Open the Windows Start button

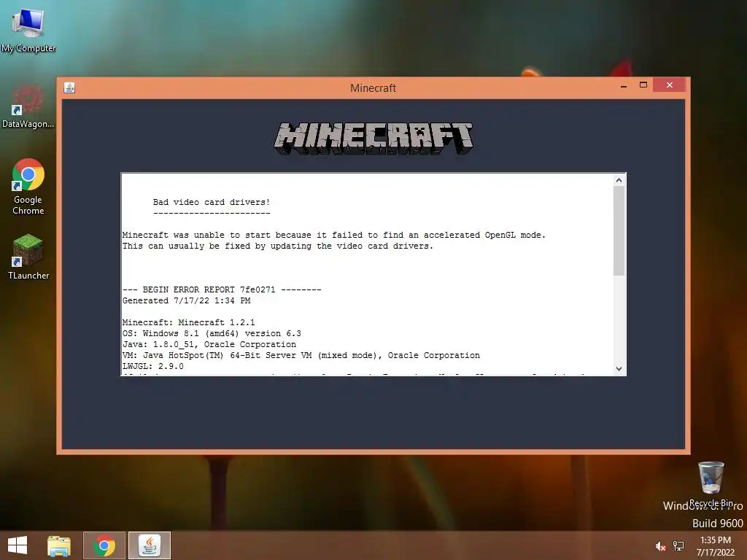click(x=18, y=545)
